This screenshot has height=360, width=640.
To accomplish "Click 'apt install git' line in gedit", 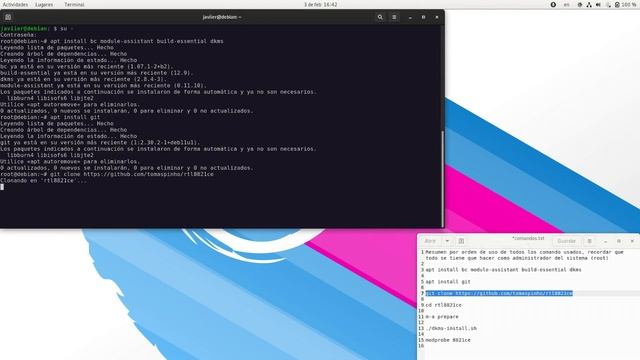I will click(x=448, y=282).
